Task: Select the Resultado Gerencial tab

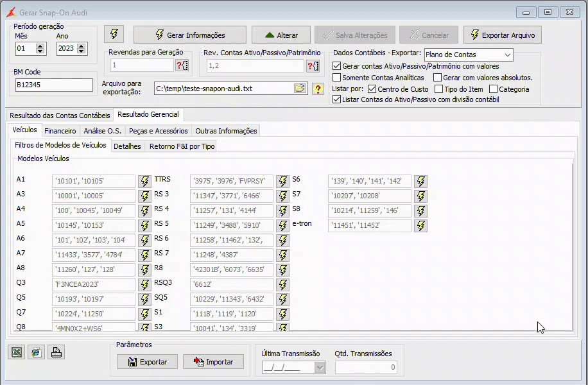Action: [x=148, y=114]
